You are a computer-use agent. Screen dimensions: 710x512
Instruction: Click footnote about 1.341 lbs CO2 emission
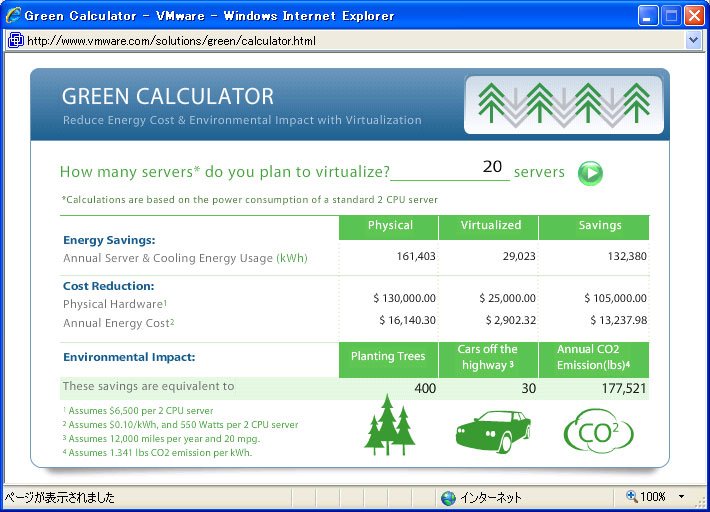tap(157, 453)
